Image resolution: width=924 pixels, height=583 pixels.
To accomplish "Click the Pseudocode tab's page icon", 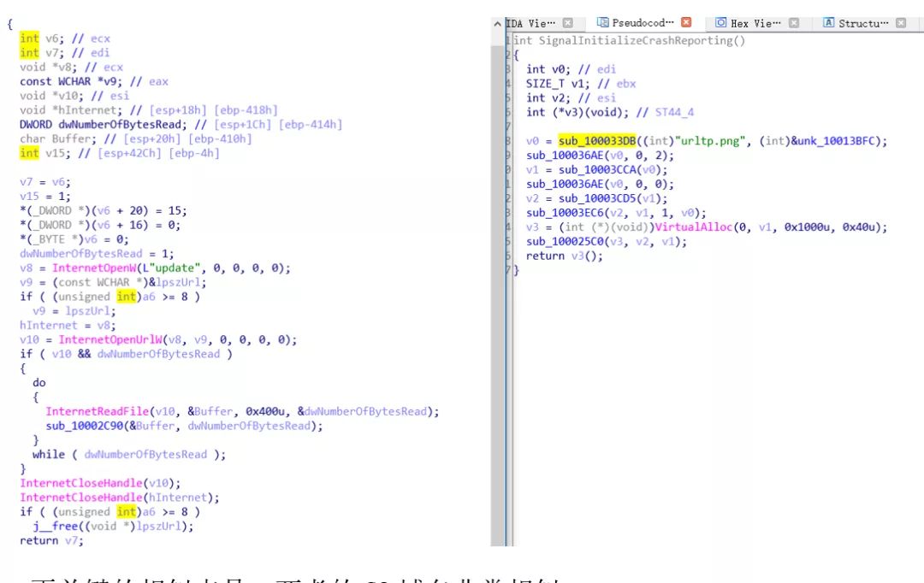I will pyautogui.click(x=602, y=22).
